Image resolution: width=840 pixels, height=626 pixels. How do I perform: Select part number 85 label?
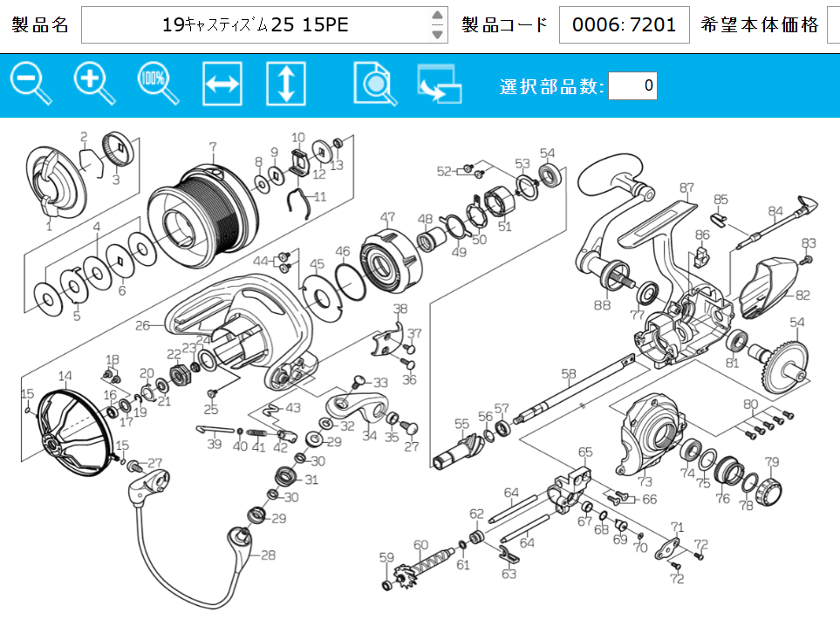pyautogui.click(x=720, y=199)
